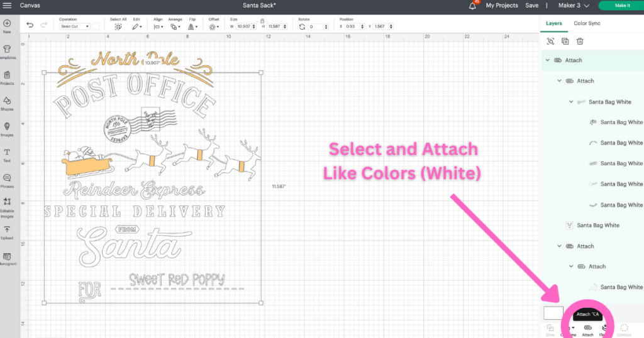Click the Slice tool
This screenshot has width=644, height=338.
pos(550,330)
